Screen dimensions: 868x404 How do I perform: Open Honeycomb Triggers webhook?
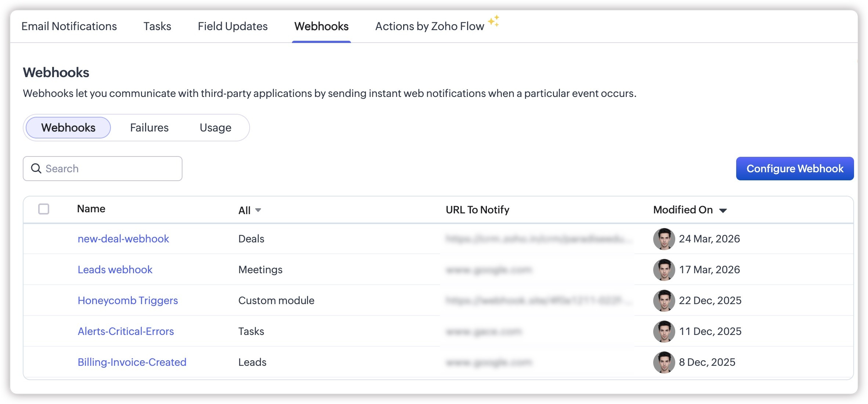[x=128, y=300]
